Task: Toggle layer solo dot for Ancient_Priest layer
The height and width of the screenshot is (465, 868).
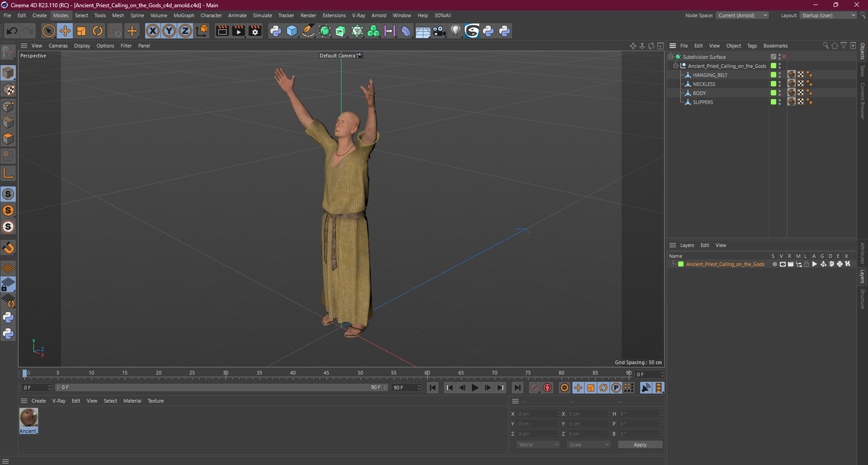Action: click(x=774, y=264)
